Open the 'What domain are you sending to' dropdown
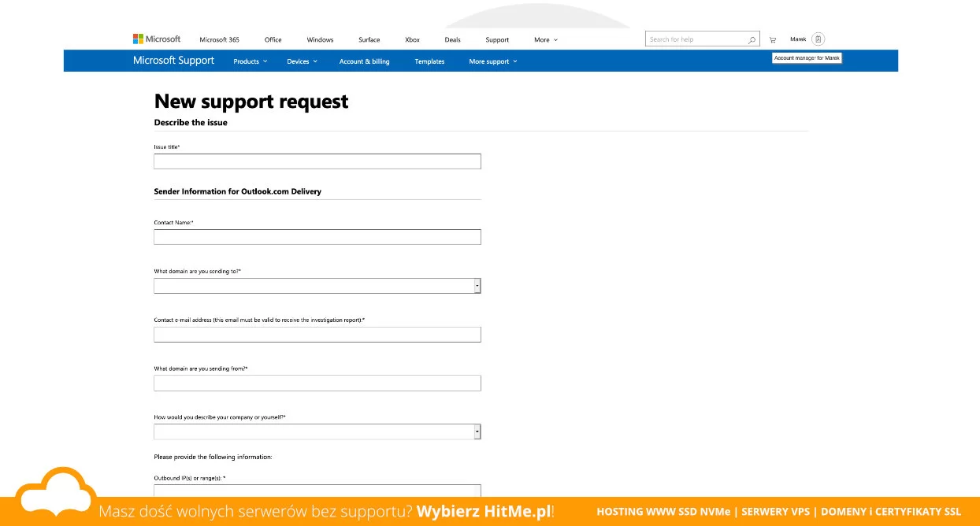Image resolution: width=980 pixels, height=526 pixels. [317, 286]
